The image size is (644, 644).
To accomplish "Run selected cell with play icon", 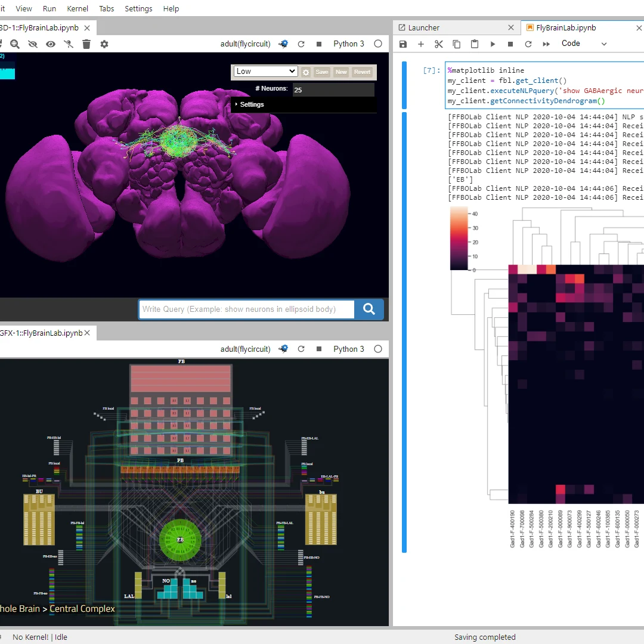I will 493,44.
